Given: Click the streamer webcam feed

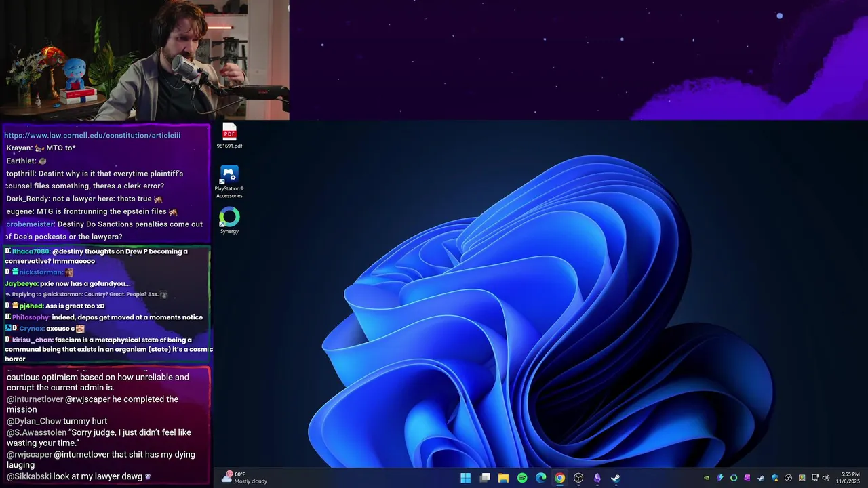Looking at the screenshot, I should coord(144,60).
